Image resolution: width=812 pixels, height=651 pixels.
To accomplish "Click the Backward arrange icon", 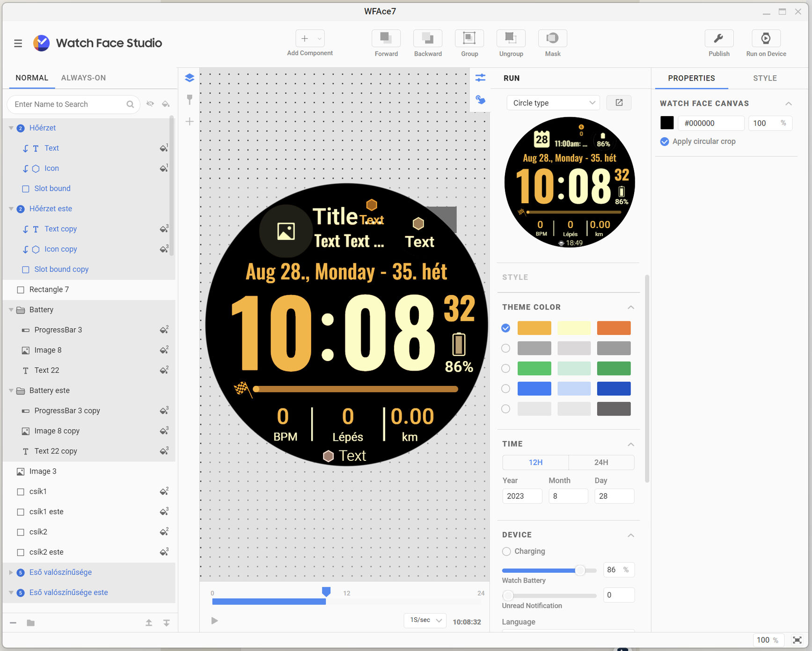I will [x=428, y=38].
